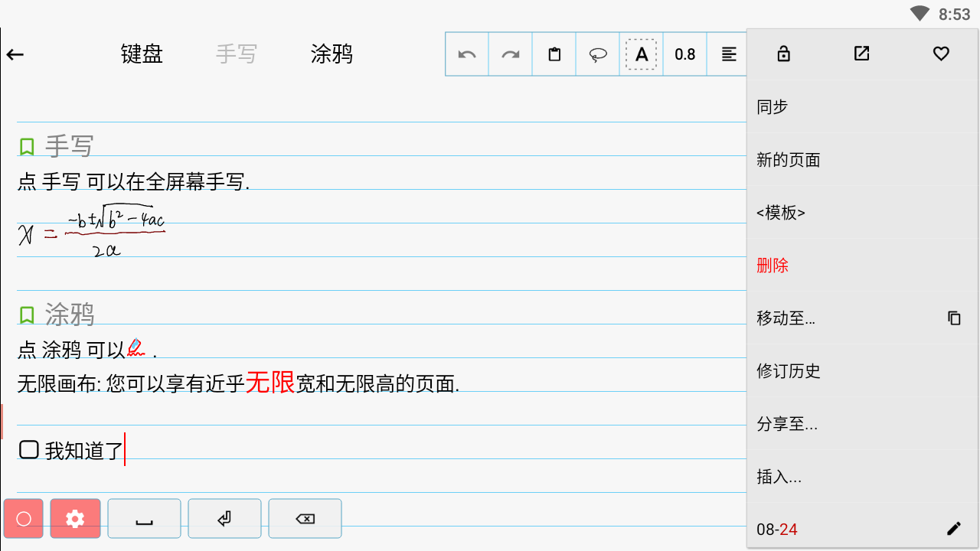980x551 pixels.
Task: Switch to 键盘 keyboard mode
Action: (x=142, y=54)
